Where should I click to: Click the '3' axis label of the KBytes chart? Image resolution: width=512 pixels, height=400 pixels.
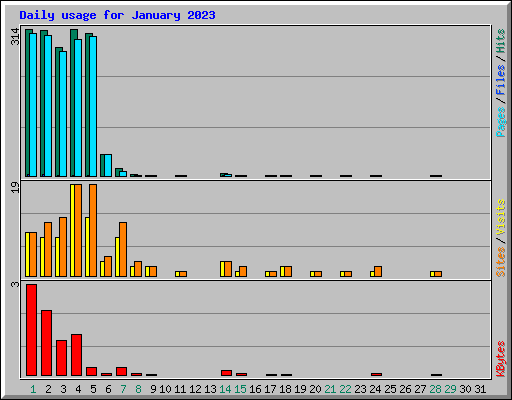click(x=15, y=284)
